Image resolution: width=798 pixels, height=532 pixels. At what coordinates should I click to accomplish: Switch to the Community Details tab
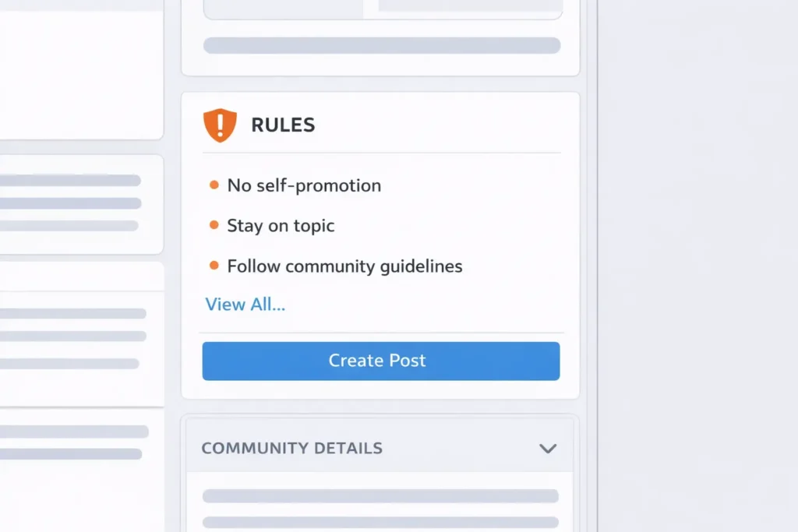pos(291,448)
